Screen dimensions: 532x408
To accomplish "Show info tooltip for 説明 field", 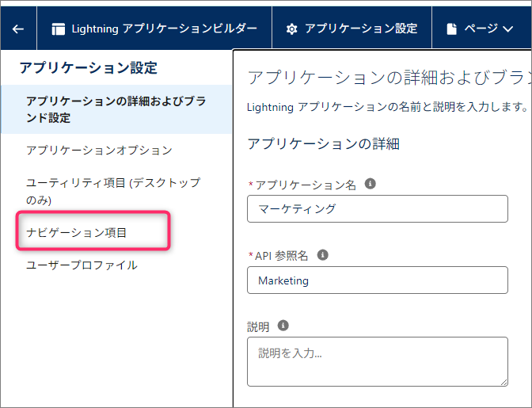I will tap(283, 326).
